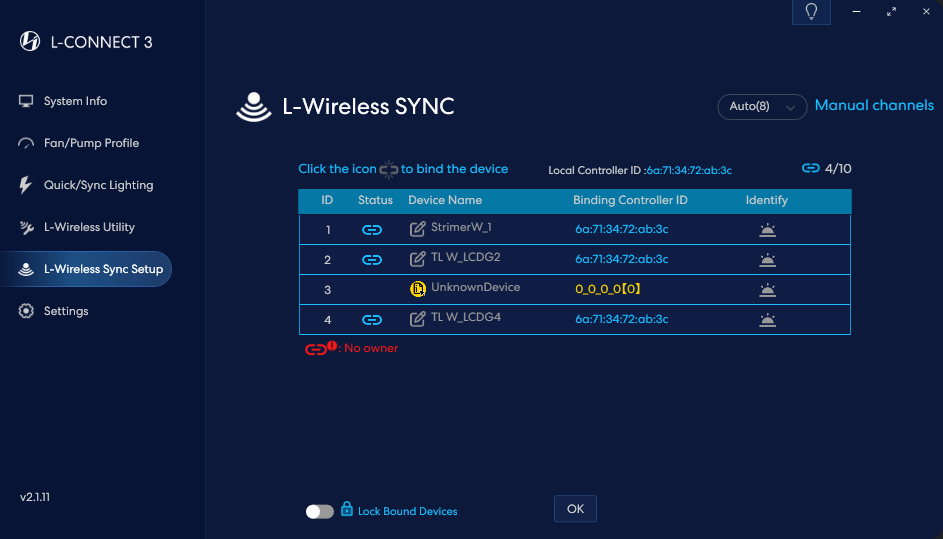Click the Device Name column header
This screenshot has width=943, height=539.
(x=445, y=200)
